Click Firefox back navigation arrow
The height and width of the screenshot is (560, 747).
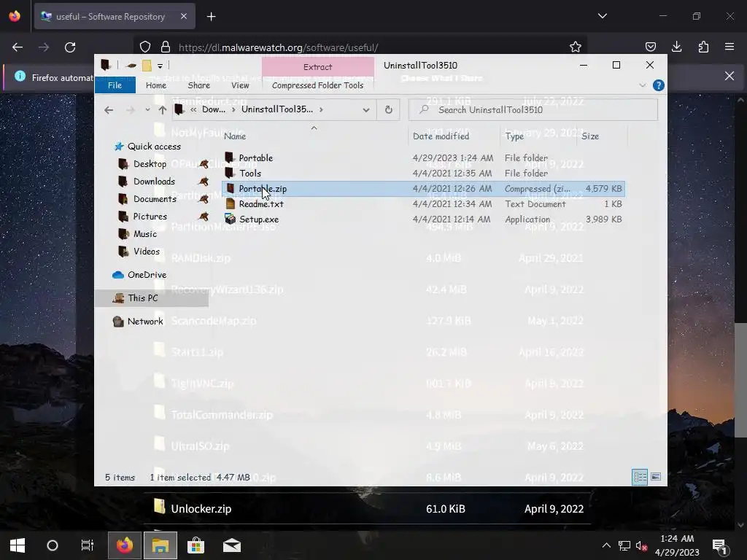(x=18, y=47)
